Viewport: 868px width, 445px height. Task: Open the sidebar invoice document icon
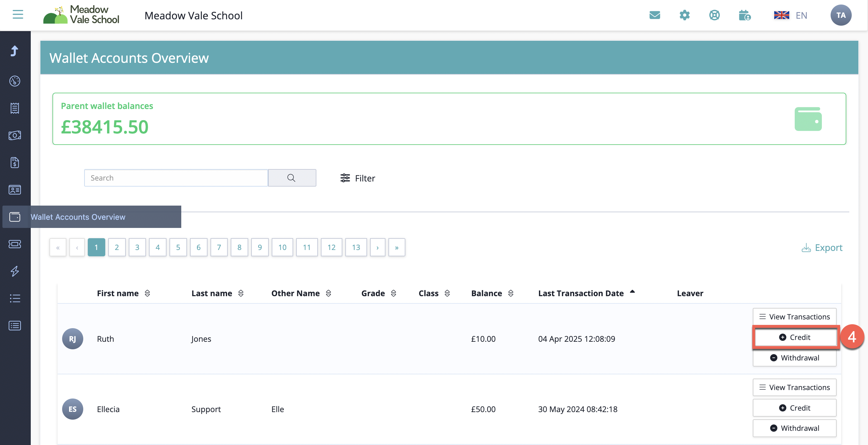(x=15, y=163)
